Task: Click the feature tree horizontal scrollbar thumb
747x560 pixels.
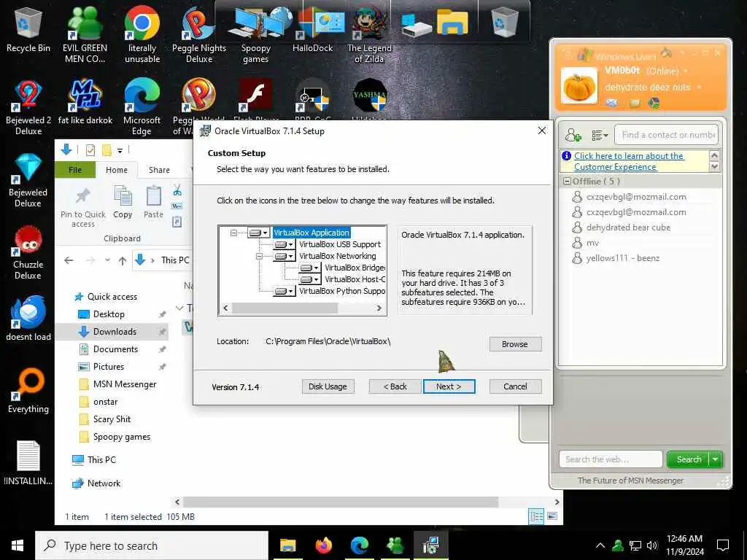Action: tap(285, 308)
